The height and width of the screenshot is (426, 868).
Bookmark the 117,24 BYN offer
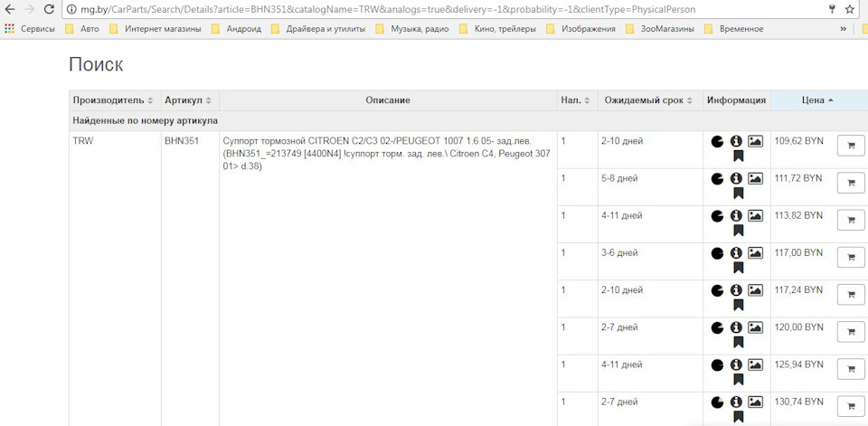click(x=738, y=305)
